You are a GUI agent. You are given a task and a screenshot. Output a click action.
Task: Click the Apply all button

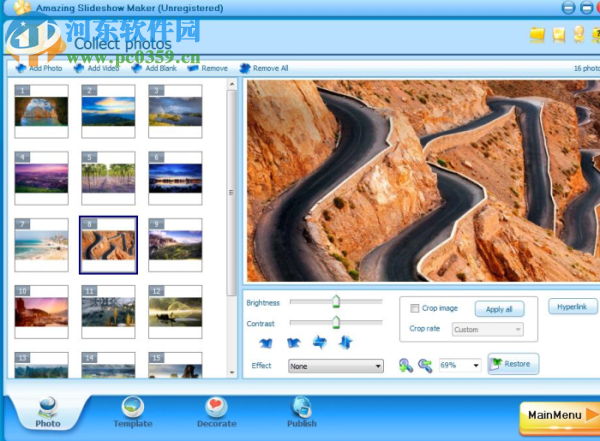click(499, 309)
